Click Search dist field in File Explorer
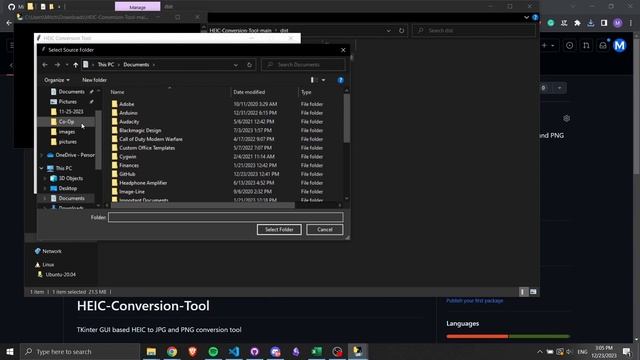640x360 pixels. pos(473,30)
